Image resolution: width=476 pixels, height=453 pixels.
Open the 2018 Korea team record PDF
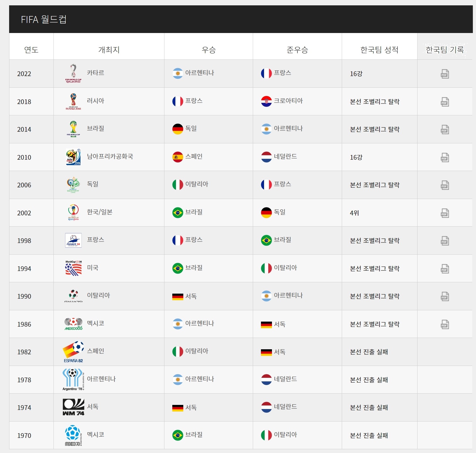pos(445,102)
